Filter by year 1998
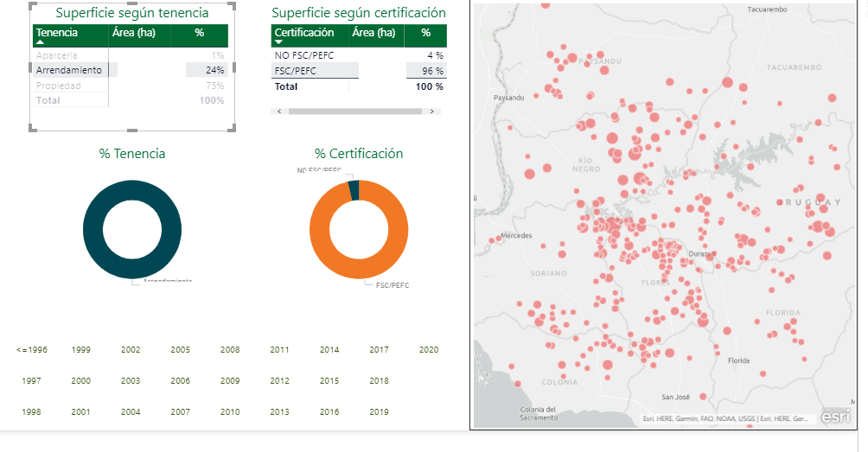Image resolution: width=868 pixels, height=452 pixels. [31, 411]
